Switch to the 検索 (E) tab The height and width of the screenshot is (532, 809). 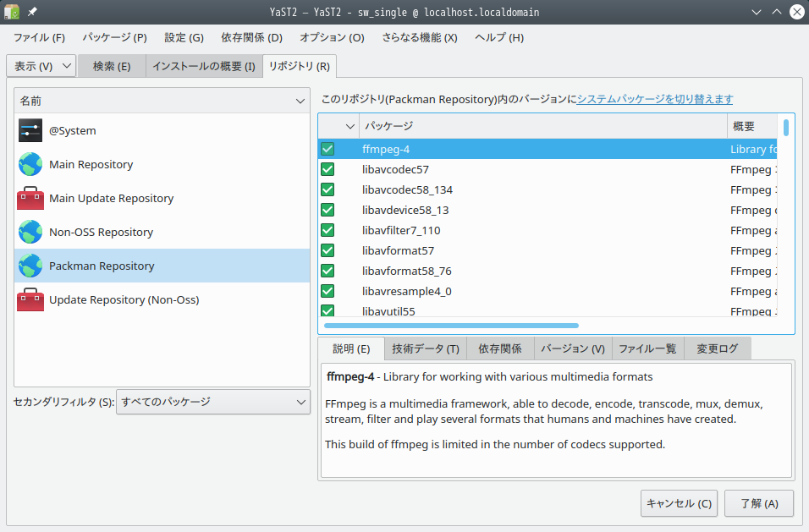(x=112, y=66)
